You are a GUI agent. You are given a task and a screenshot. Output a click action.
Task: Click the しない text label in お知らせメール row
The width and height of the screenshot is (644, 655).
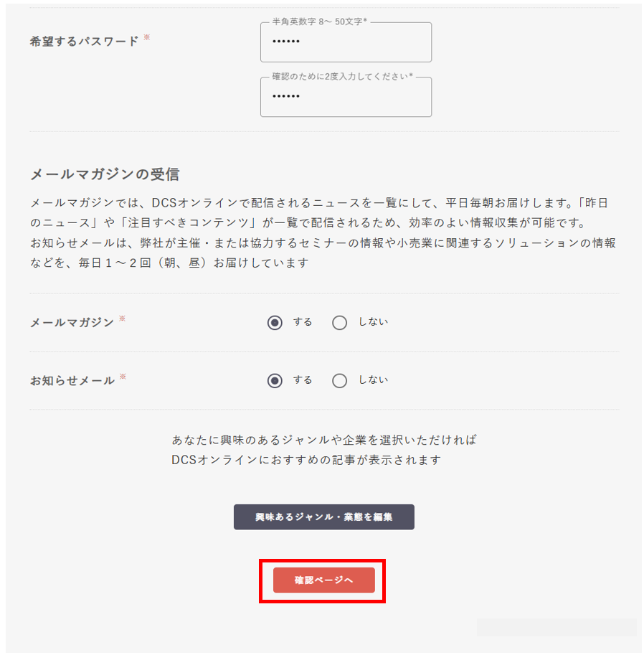tap(373, 380)
